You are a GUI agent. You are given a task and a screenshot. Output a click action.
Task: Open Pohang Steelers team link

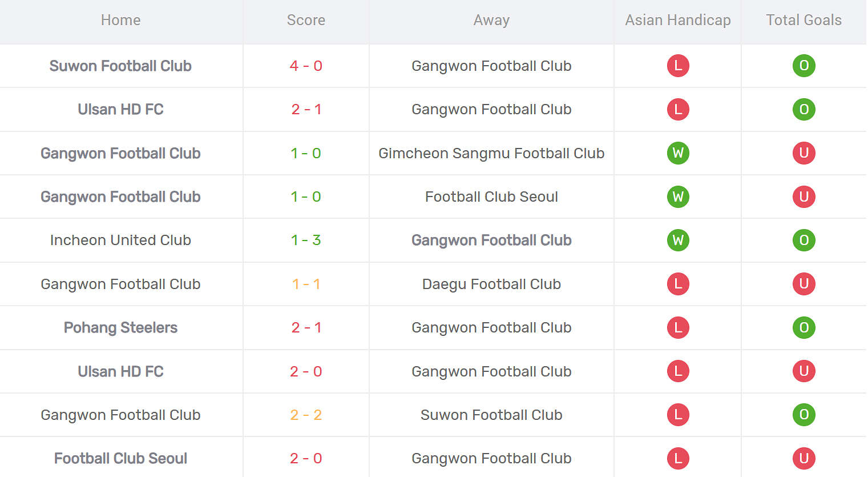tap(120, 327)
